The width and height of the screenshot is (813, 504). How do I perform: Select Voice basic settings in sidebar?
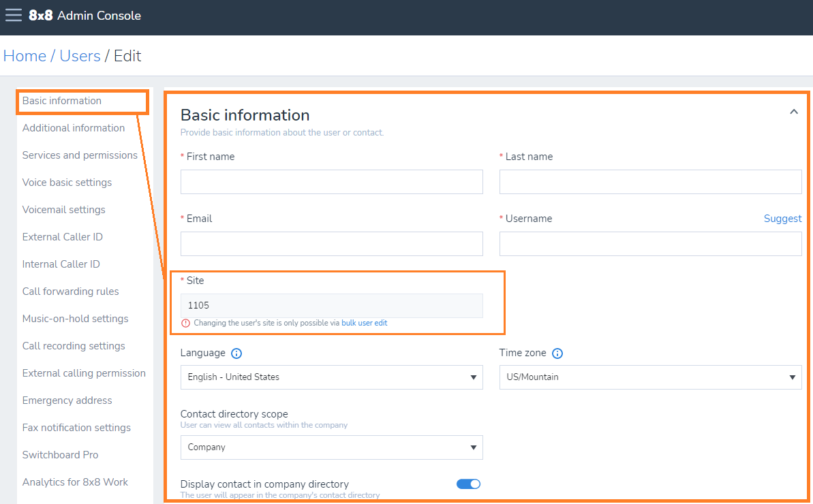click(67, 183)
